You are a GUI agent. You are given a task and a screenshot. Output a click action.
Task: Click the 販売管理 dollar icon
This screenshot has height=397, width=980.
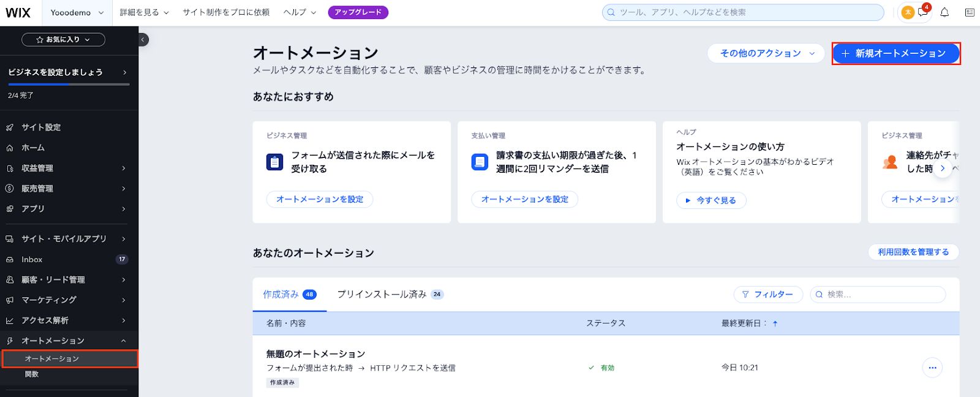coord(10,189)
